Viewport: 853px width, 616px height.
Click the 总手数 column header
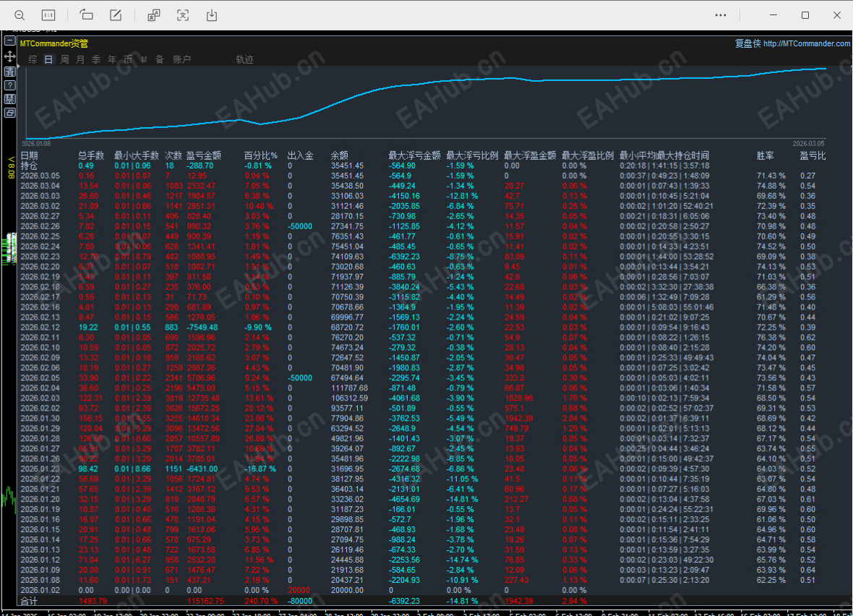point(91,155)
